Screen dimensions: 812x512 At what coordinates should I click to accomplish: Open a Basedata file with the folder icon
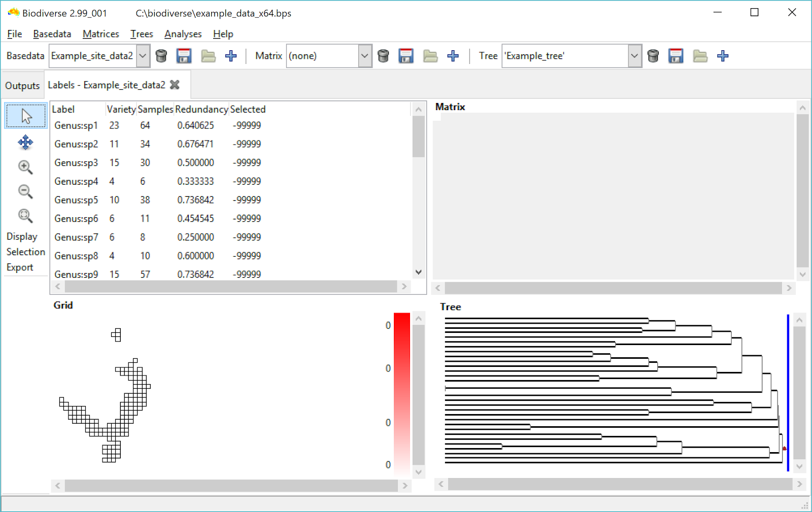pyautogui.click(x=208, y=56)
